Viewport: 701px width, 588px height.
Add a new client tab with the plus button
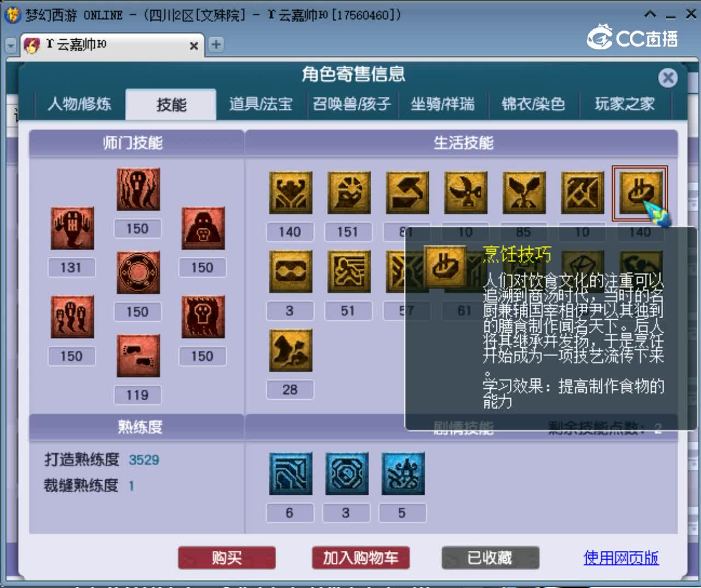(x=216, y=44)
